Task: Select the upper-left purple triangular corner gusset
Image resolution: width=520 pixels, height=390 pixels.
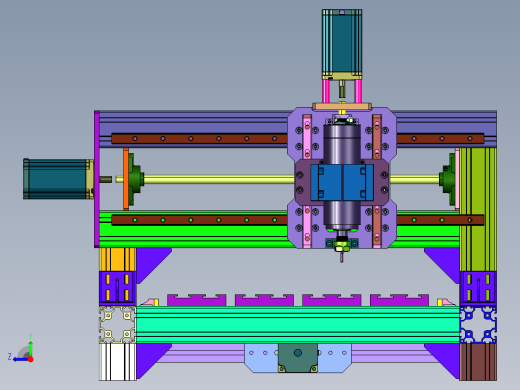Action: coord(148,261)
